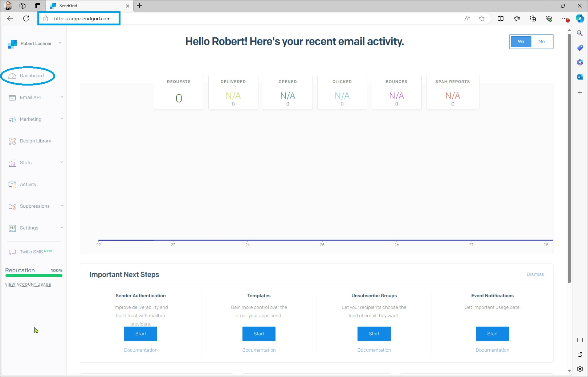The image size is (588, 377).
Task: Open split screen view icon
Action: tap(501, 18)
